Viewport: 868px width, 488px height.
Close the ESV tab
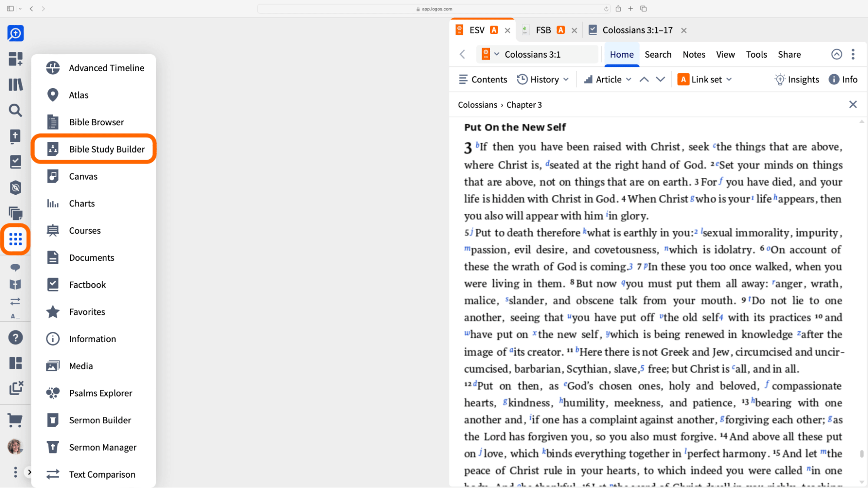(507, 30)
